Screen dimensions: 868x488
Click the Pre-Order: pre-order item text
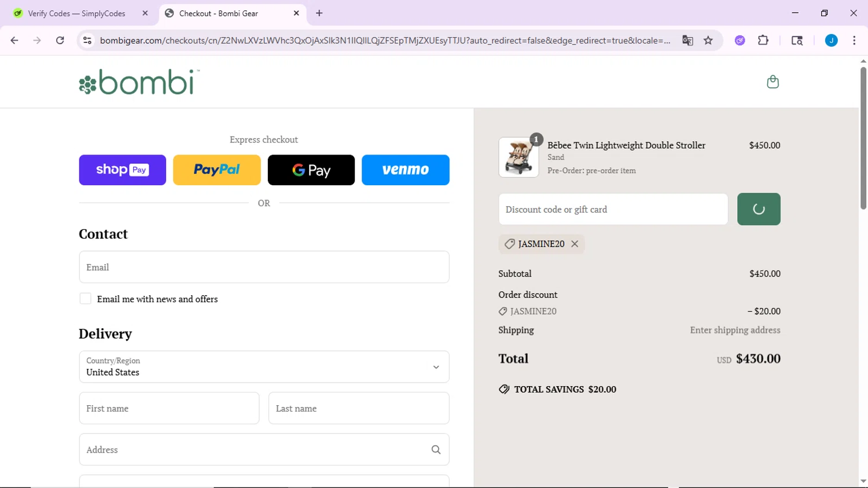(591, 171)
